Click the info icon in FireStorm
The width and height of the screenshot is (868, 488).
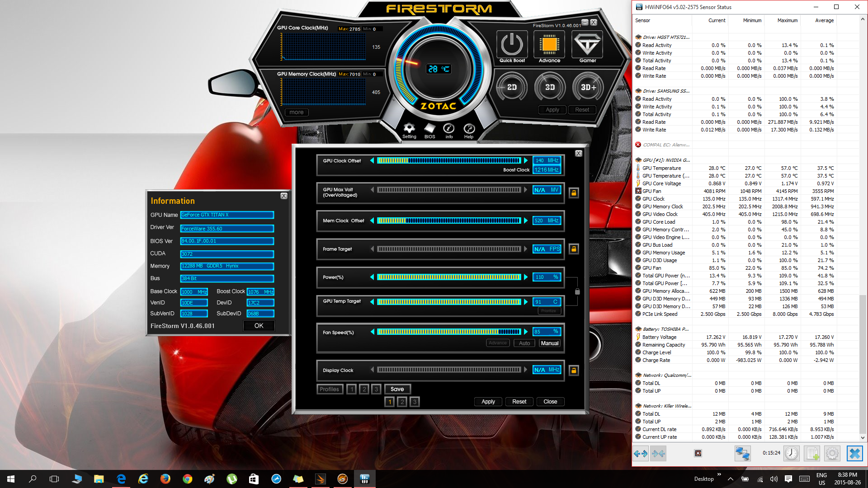tap(449, 128)
